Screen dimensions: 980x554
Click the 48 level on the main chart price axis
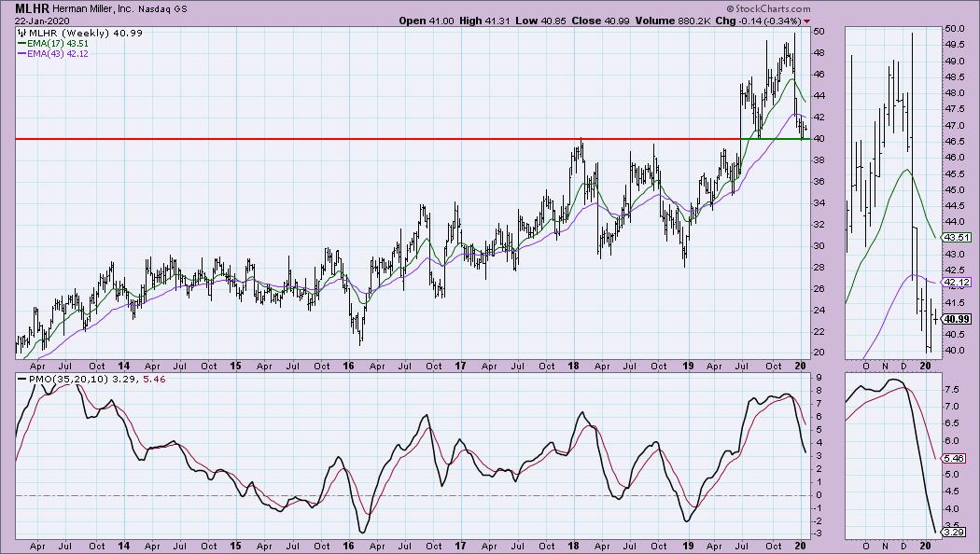pyautogui.click(x=819, y=52)
